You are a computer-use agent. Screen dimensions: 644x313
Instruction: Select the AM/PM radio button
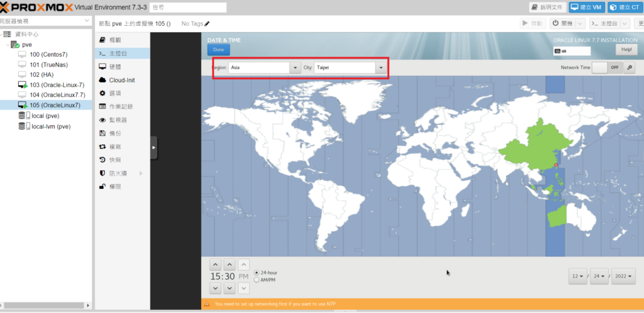click(257, 280)
